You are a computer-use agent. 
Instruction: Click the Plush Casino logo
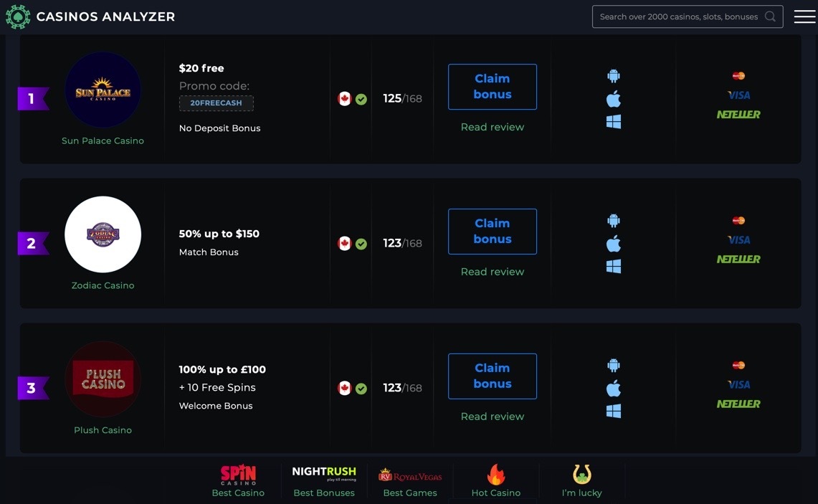coord(103,379)
